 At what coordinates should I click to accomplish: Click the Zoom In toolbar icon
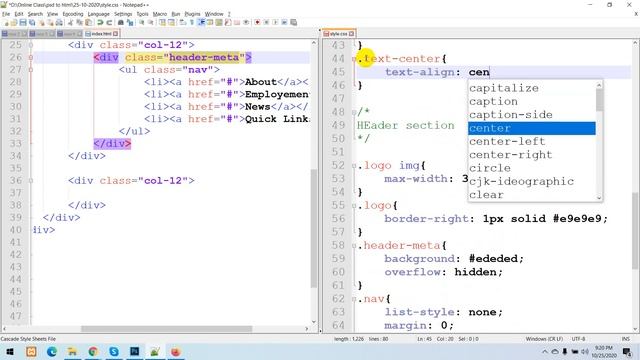click(142, 22)
